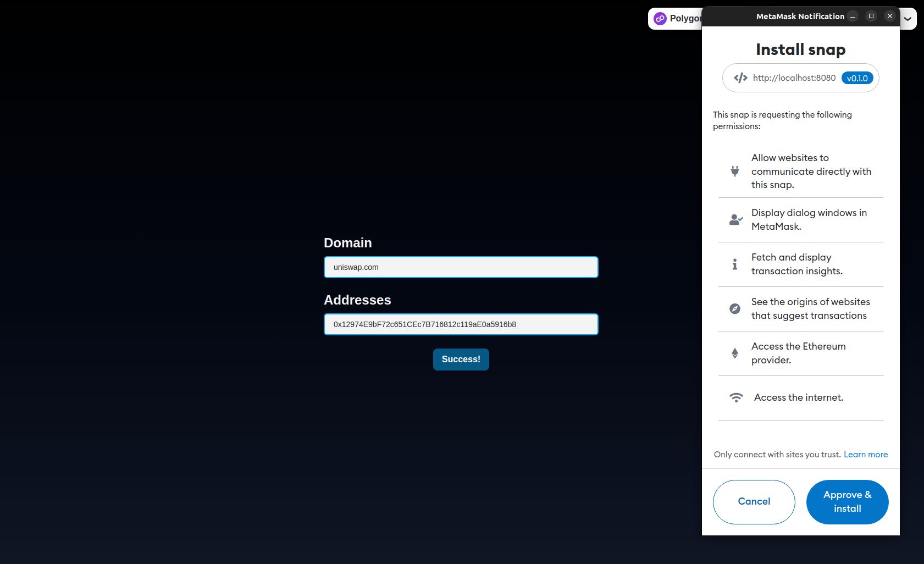
Task: Click the plug icon for website communication
Action: click(735, 171)
